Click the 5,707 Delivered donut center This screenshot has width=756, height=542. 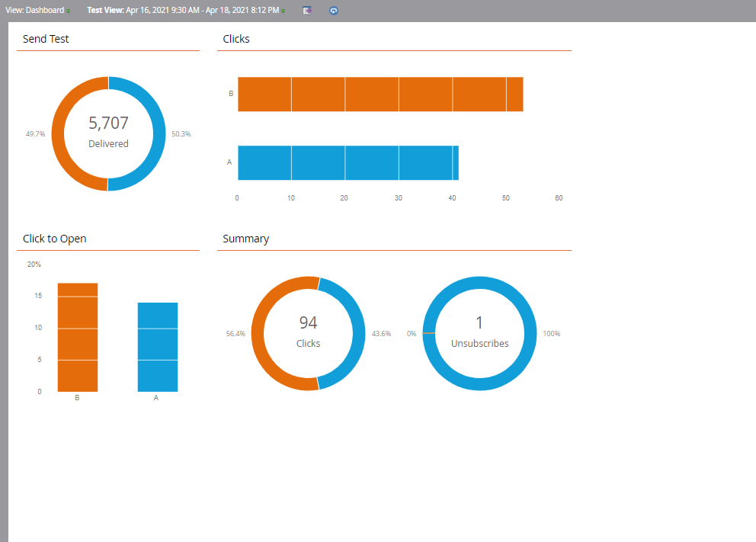point(108,132)
